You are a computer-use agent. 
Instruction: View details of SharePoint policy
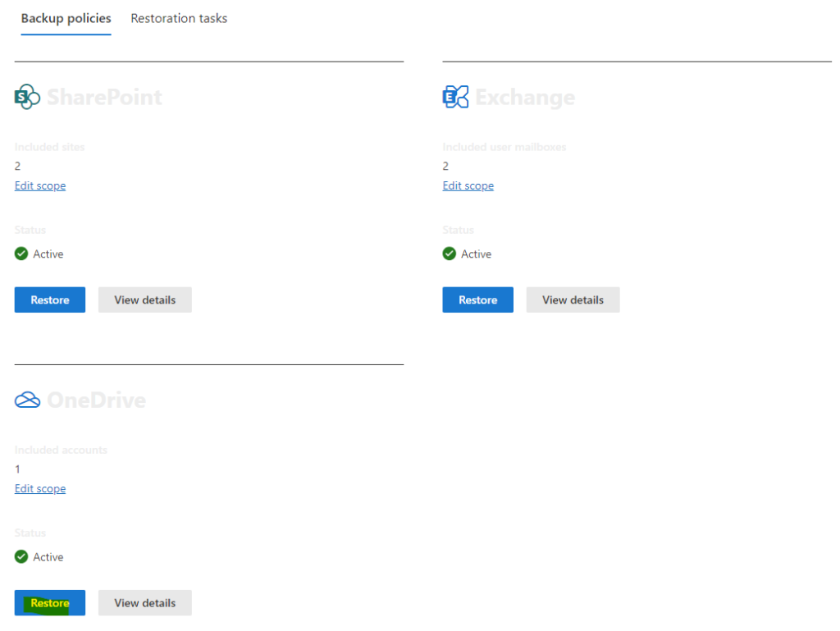coord(144,299)
